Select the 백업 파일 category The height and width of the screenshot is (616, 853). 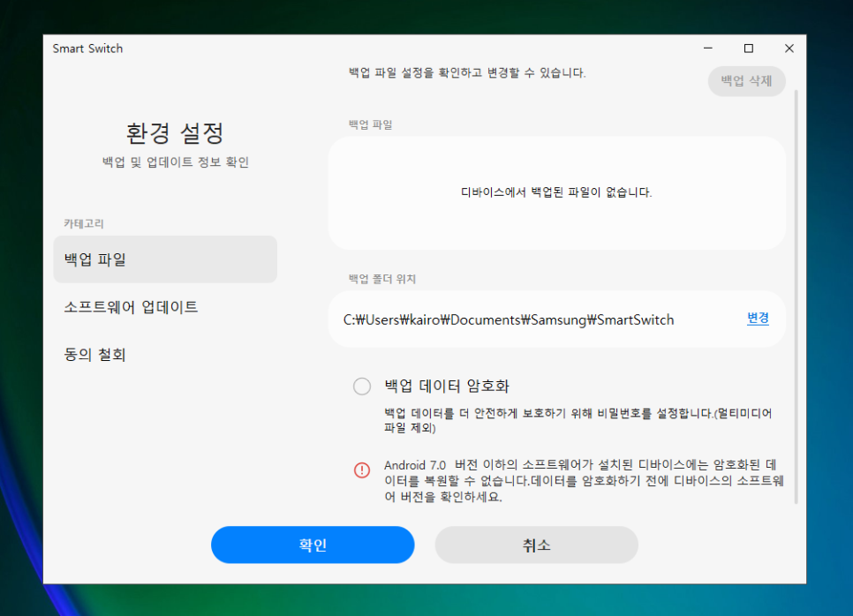(165, 259)
